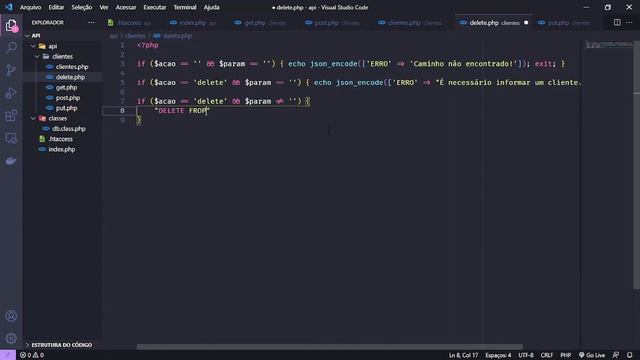Open the Executar menu
Image resolution: width=640 pixels, height=360 pixels.
[x=155, y=7]
